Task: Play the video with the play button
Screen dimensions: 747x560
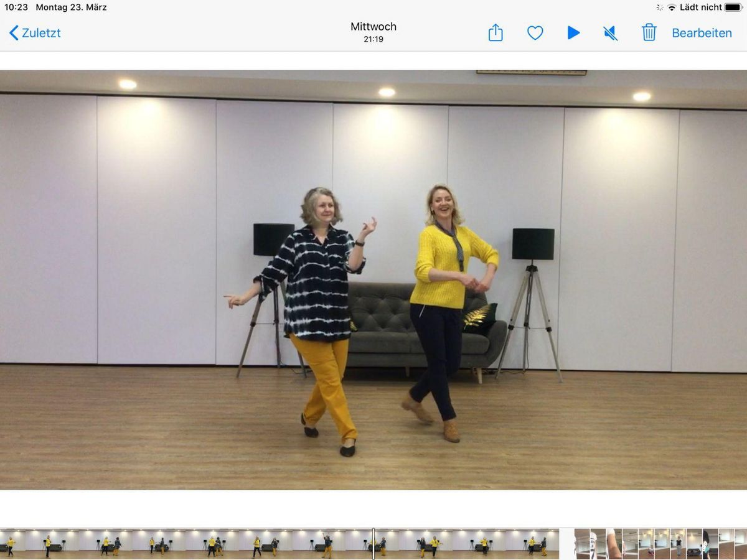Action: click(573, 32)
